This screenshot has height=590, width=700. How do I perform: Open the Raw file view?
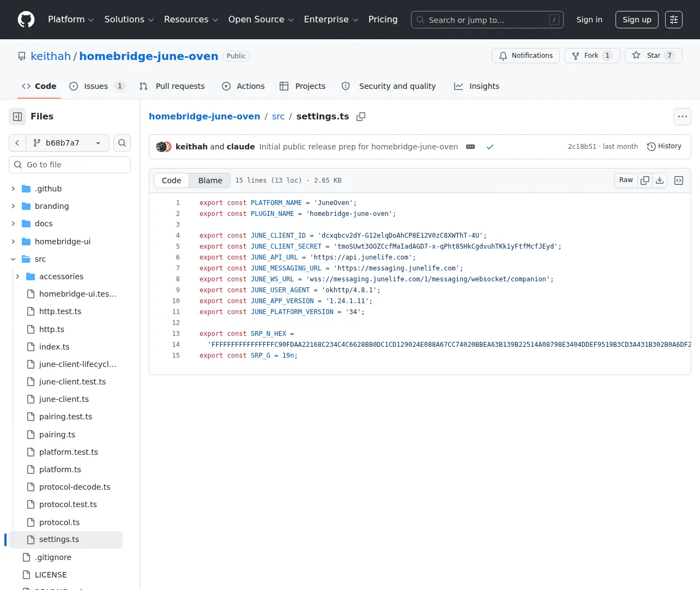click(626, 180)
